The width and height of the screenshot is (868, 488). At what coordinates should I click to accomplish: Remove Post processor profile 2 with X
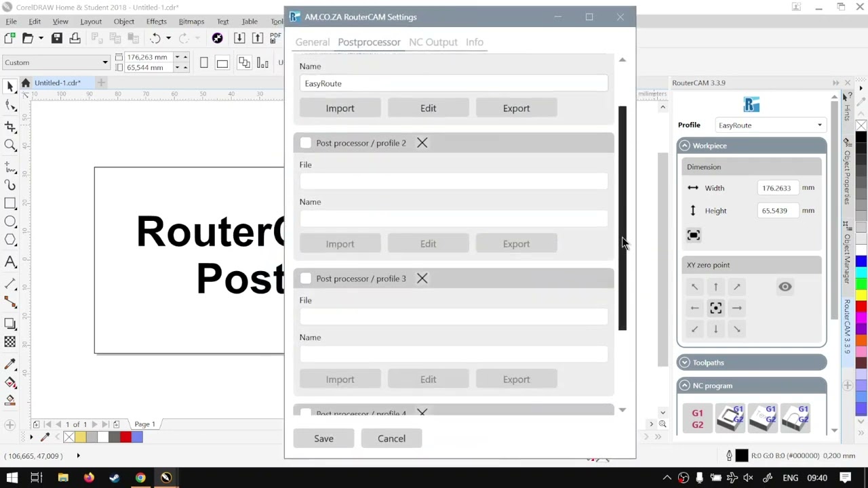[422, 143]
